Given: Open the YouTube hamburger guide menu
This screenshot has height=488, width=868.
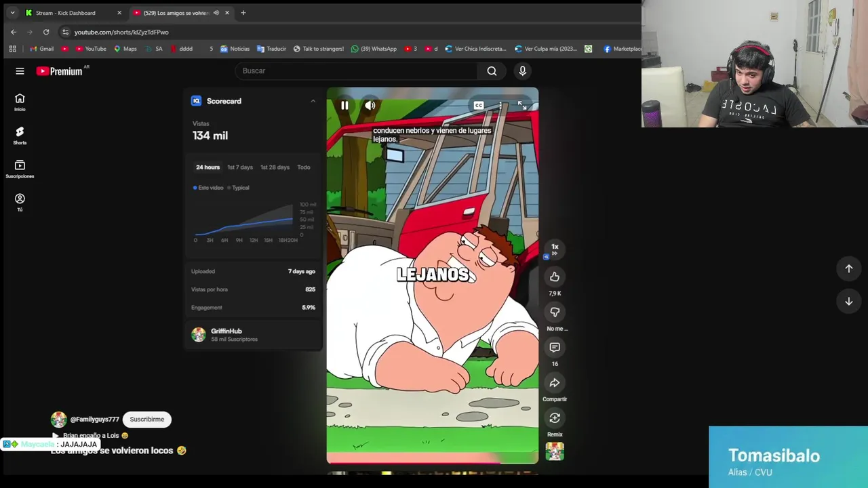Looking at the screenshot, I should click(20, 71).
